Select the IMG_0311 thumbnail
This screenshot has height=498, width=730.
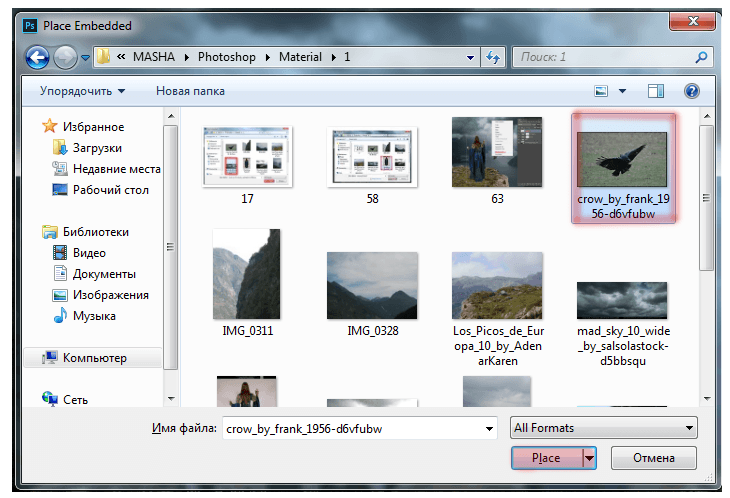click(x=247, y=275)
